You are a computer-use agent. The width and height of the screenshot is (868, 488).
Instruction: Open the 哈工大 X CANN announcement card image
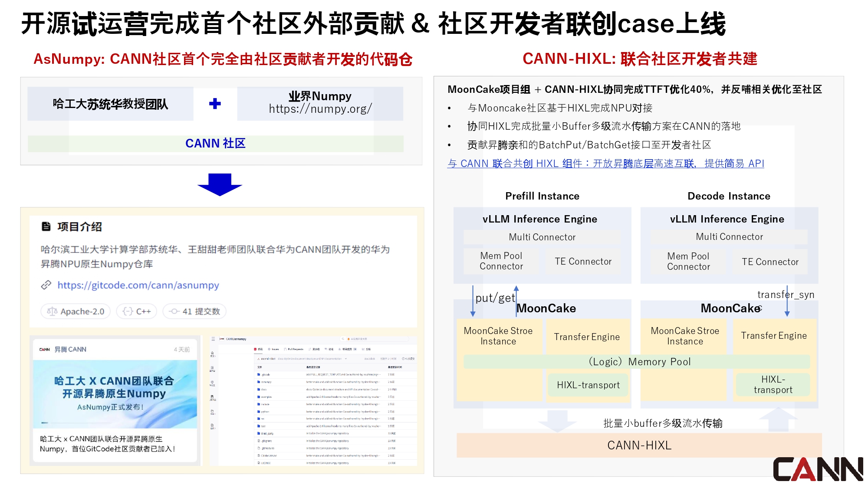click(x=115, y=394)
